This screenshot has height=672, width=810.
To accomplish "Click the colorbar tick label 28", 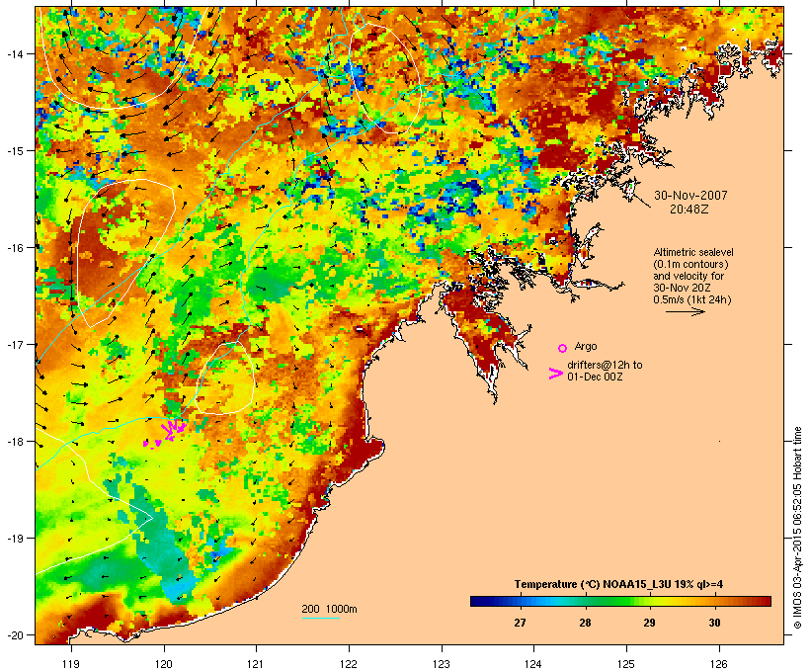I will tap(585, 623).
